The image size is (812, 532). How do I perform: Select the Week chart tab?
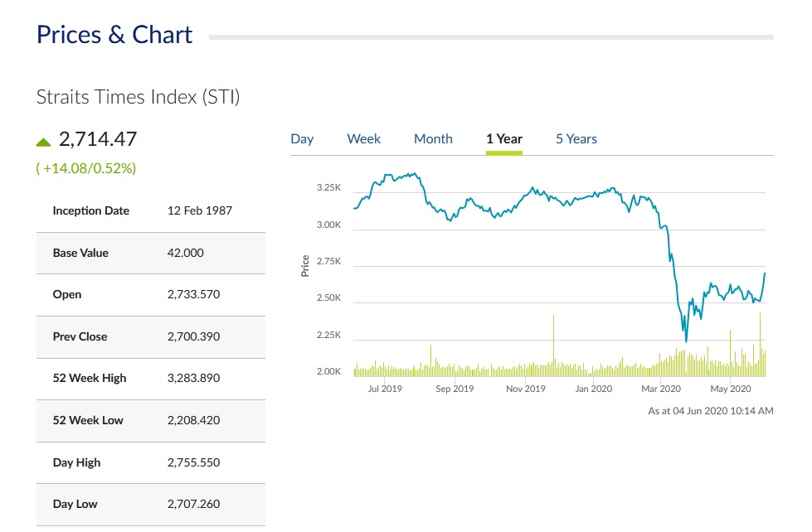pos(363,139)
